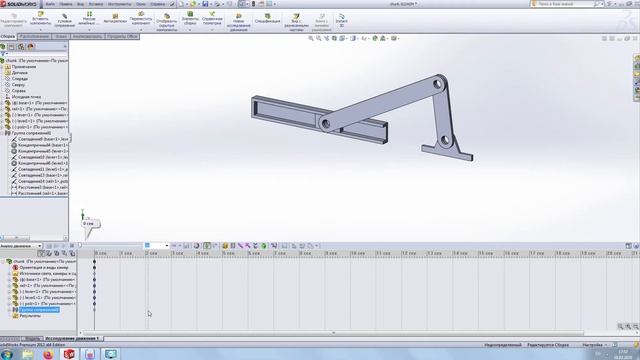
Task: Click Save Animation in the motion toolbar
Action: point(187,246)
